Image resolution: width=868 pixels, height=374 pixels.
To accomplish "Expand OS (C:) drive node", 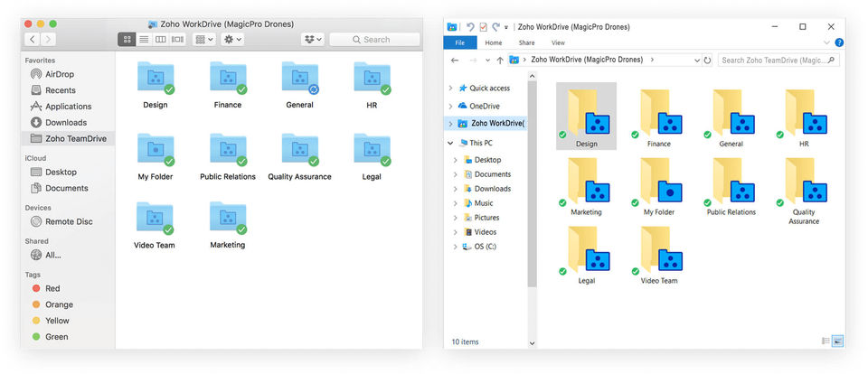I will click(x=456, y=247).
